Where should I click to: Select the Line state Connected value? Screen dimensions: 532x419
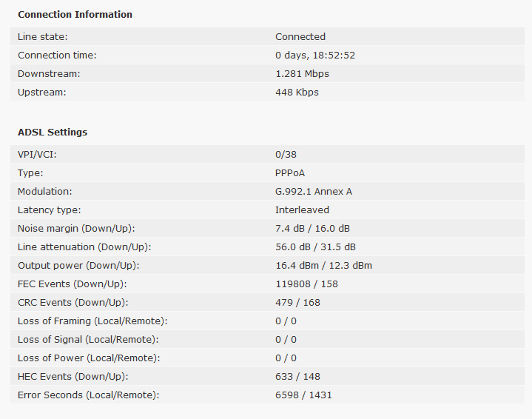click(x=300, y=37)
